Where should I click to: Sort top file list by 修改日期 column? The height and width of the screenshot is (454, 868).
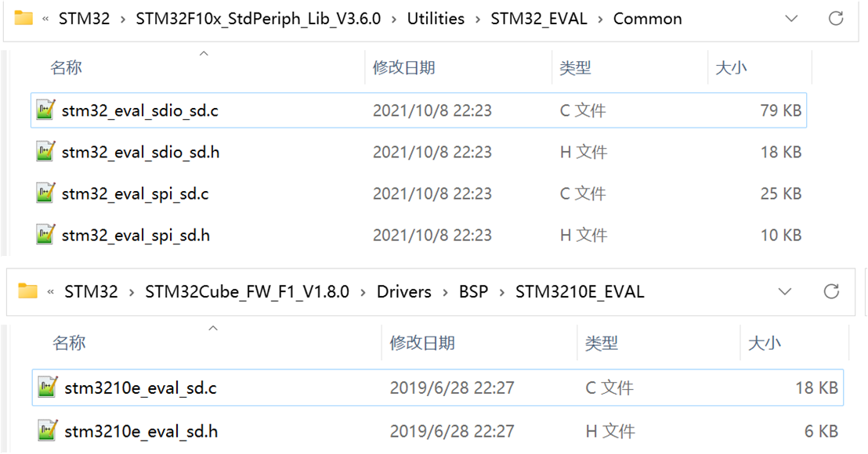point(403,68)
